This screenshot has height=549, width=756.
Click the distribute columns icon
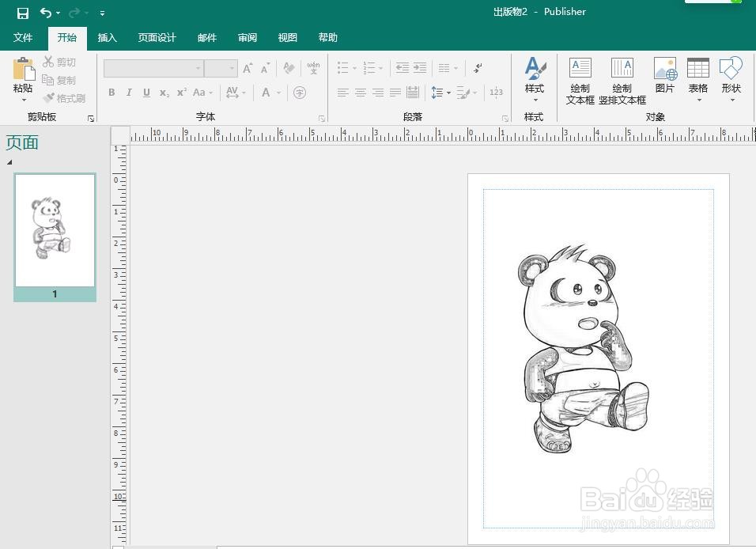413,93
